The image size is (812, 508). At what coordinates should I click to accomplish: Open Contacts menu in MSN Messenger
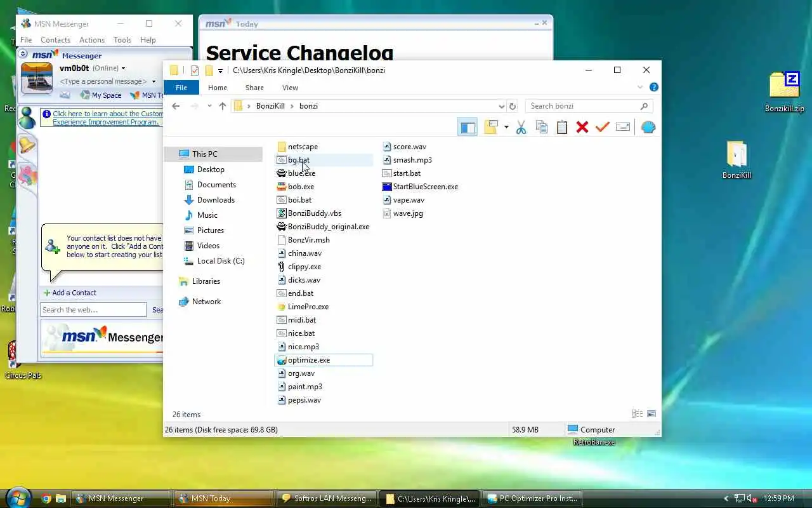point(55,40)
